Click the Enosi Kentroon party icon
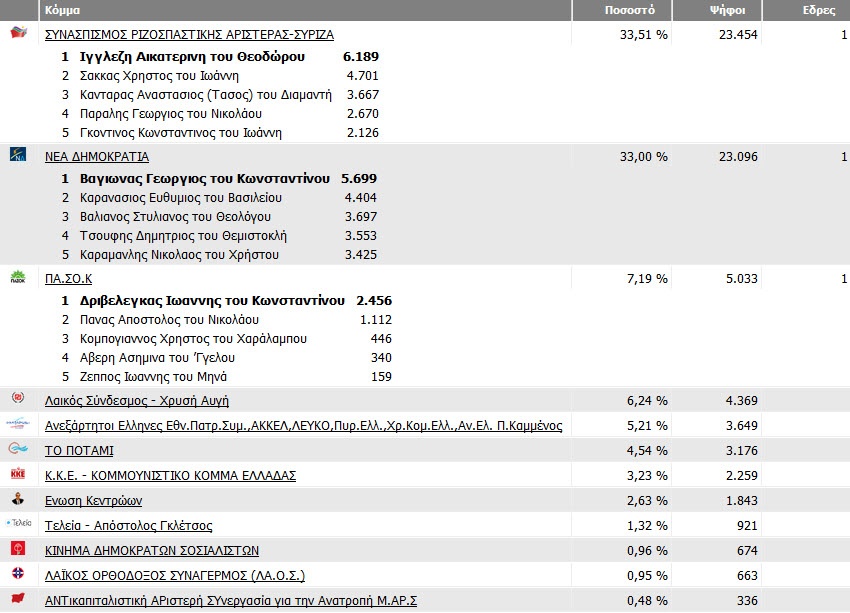This screenshot has height=613, width=850. 18,499
